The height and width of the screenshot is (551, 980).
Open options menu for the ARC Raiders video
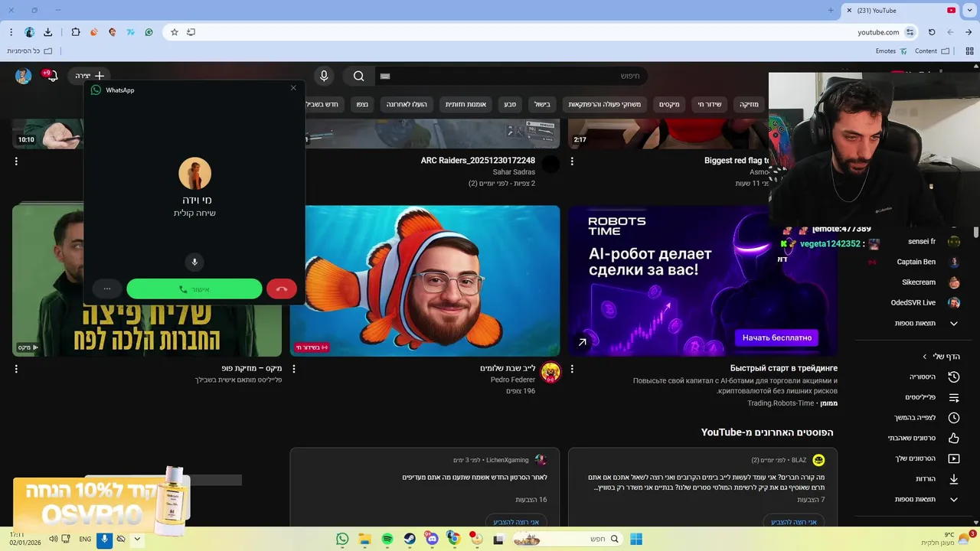tap(294, 161)
